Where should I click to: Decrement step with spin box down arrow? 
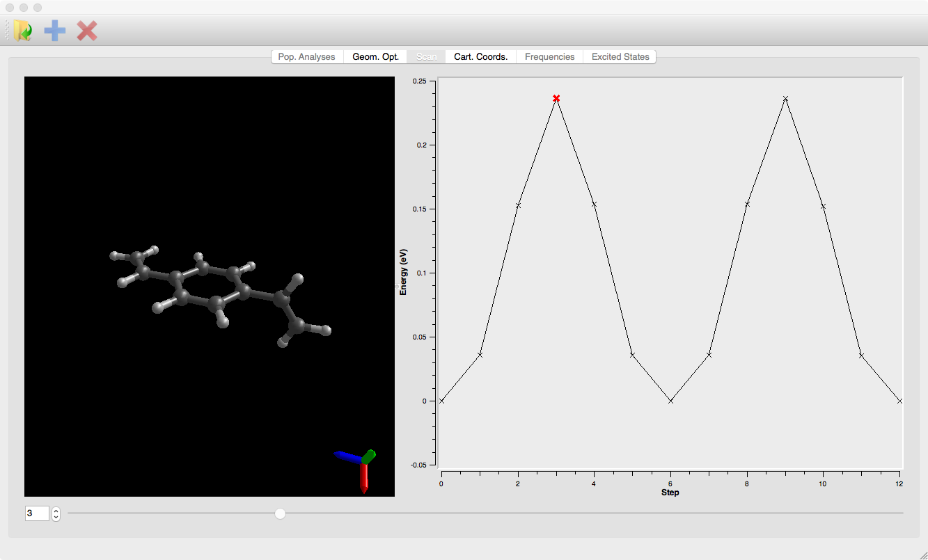(x=56, y=517)
